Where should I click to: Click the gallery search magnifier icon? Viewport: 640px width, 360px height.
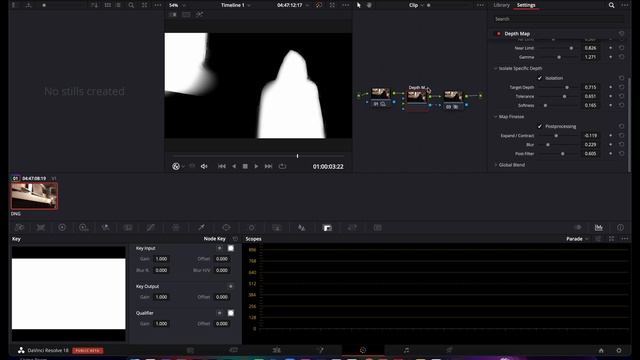(x=131, y=5)
